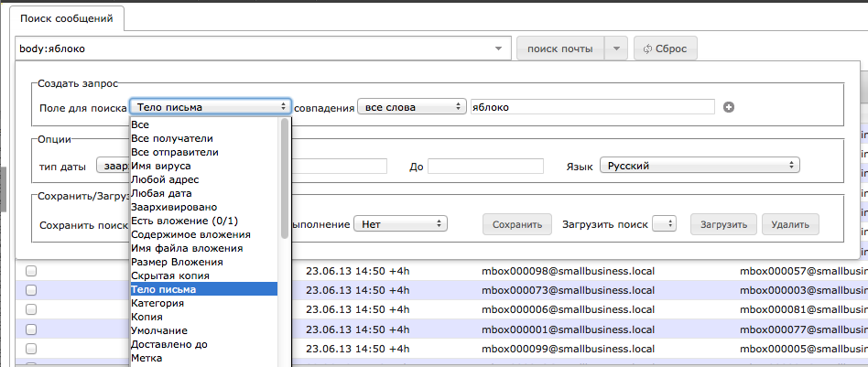The width and height of the screenshot is (868, 367).
Task: Select Доставлено до option
Action: coord(203,344)
